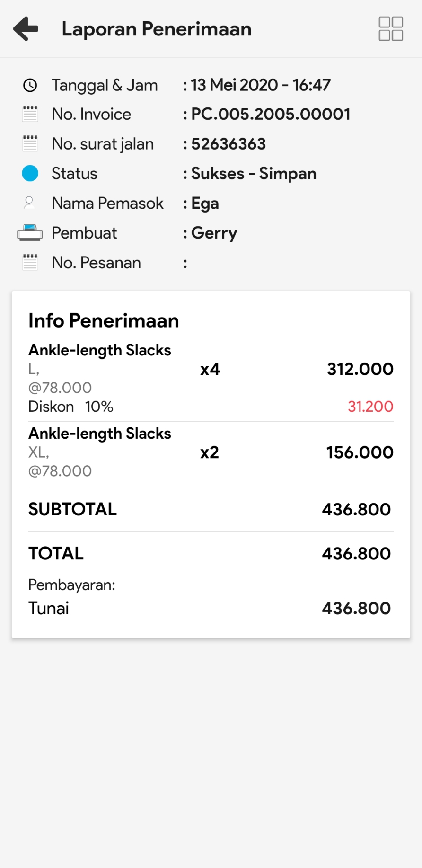Viewport: 422px width, 868px height.
Task: Tap the Tunai payment row
Action: click(x=211, y=608)
